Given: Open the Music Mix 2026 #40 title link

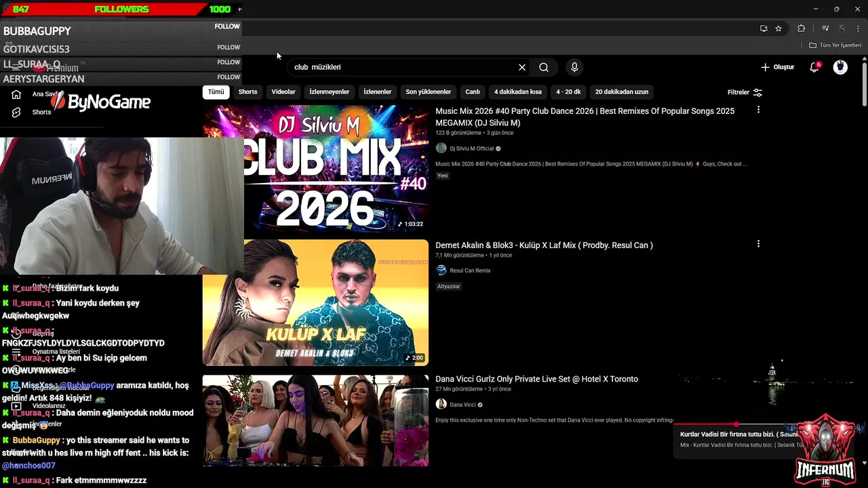Looking at the screenshot, I should [585, 117].
